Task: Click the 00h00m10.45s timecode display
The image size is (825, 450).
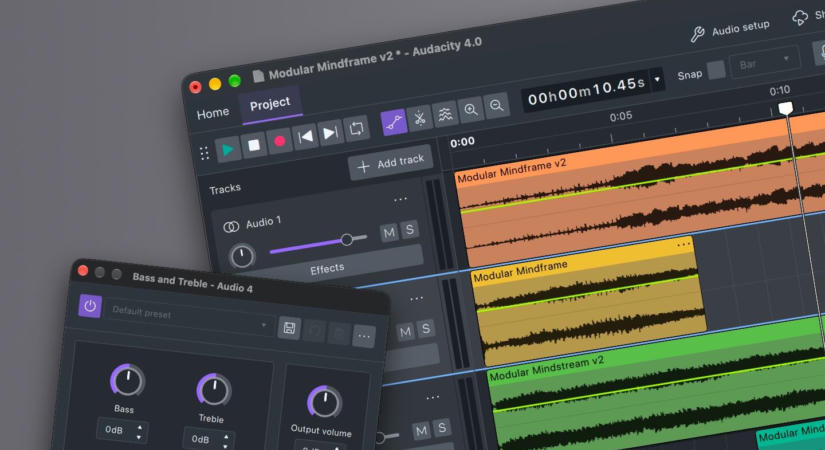Action: pos(586,91)
